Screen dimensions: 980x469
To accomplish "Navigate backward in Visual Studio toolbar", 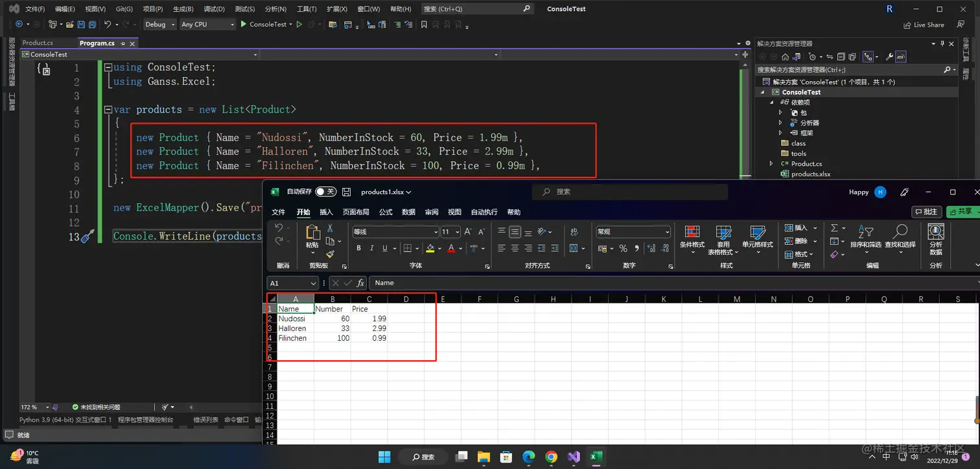I will tap(19, 25).
